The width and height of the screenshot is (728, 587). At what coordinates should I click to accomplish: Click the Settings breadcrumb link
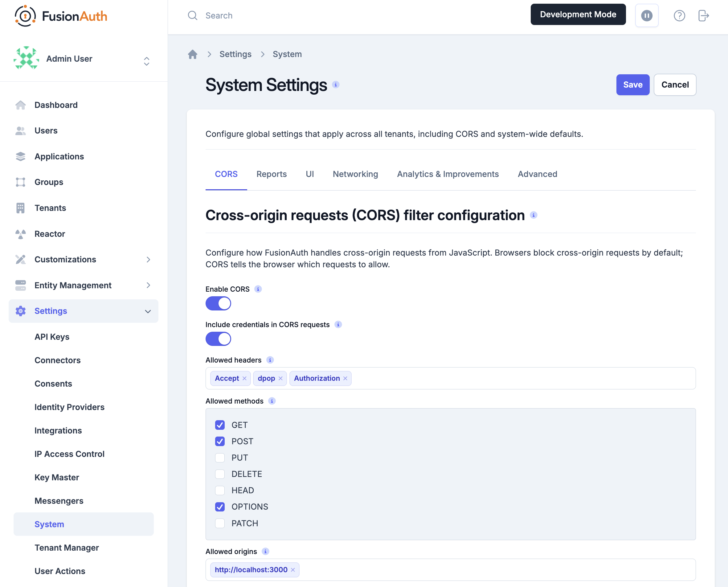coord(235,54)
